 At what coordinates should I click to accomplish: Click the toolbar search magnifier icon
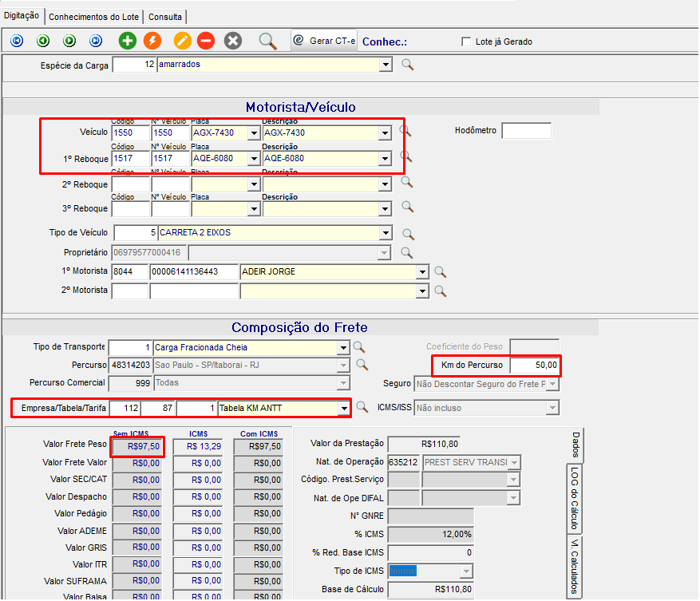[267, 40]
